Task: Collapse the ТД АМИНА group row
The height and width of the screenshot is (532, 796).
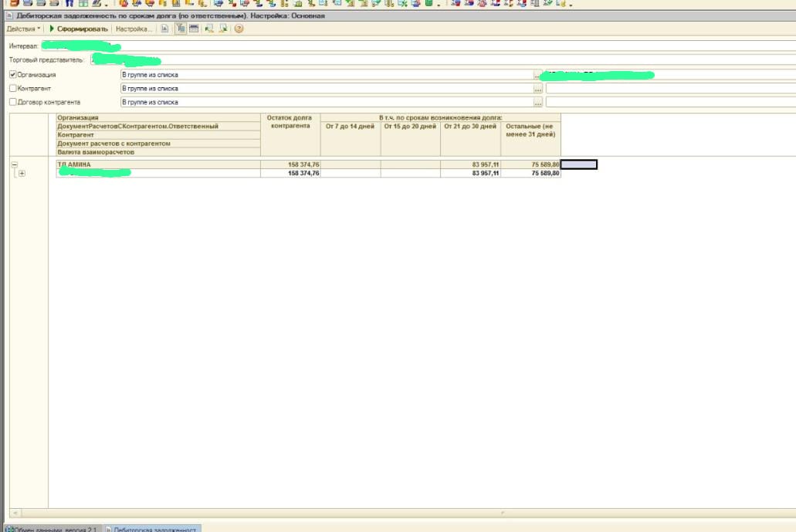Action: pyautogui.click(x=15, y=164)
